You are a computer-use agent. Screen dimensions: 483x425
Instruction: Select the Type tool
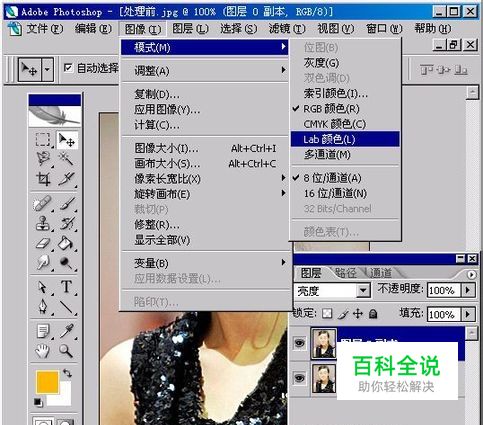(x=66, y=287)
